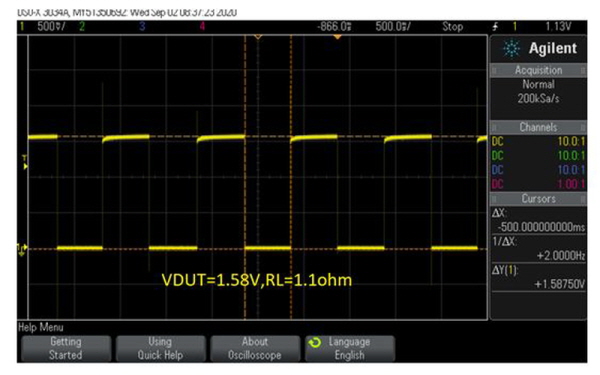Screen dimensions: 600x375
Task: Toggle channel 2 indicator in top bar
Action: tap(82, 26)
